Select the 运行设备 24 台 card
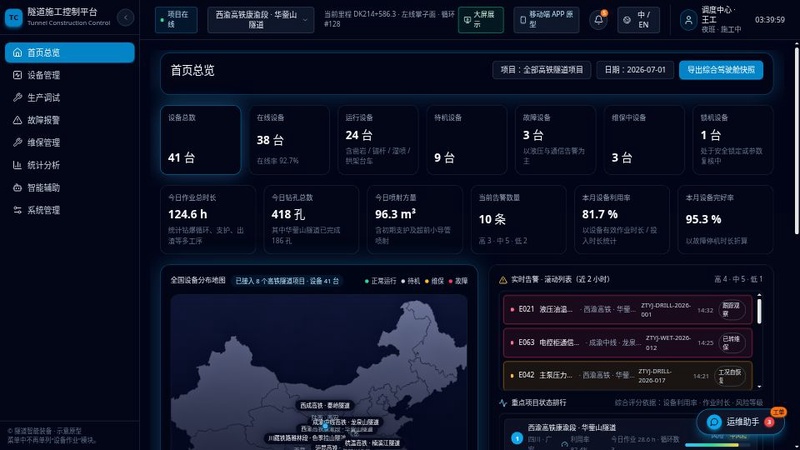Viewport: 800px width, 450px height. (x=378, y=140)
